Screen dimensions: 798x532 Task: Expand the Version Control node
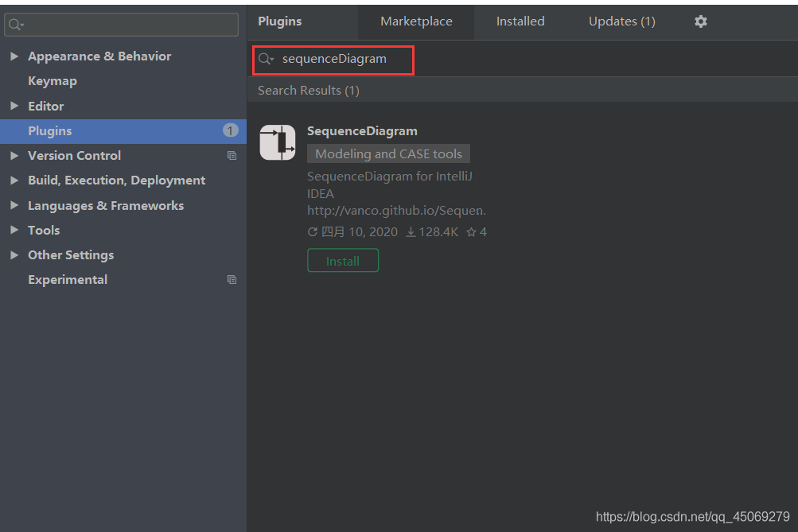(x=14, y=156)
